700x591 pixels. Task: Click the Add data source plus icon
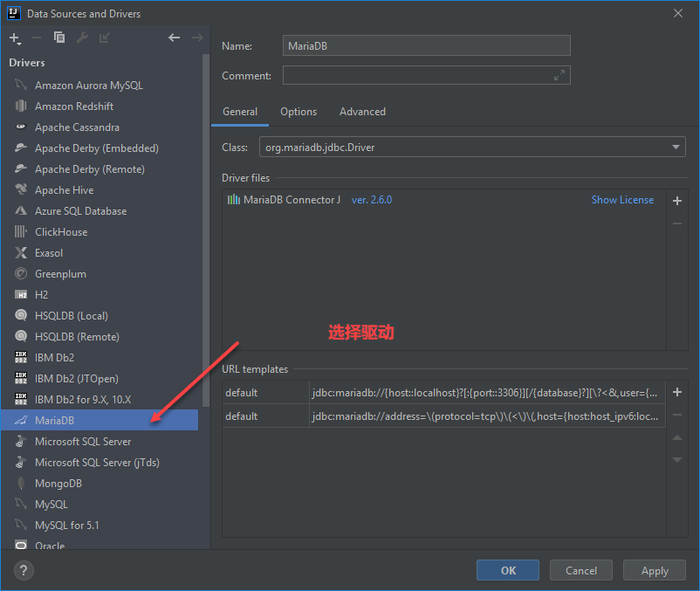(15, 38)
